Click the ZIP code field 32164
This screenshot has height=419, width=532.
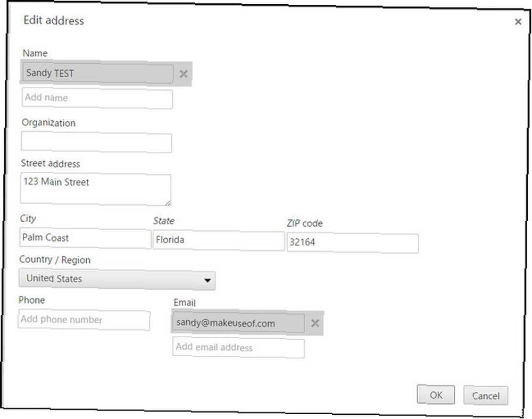[353, 243]
